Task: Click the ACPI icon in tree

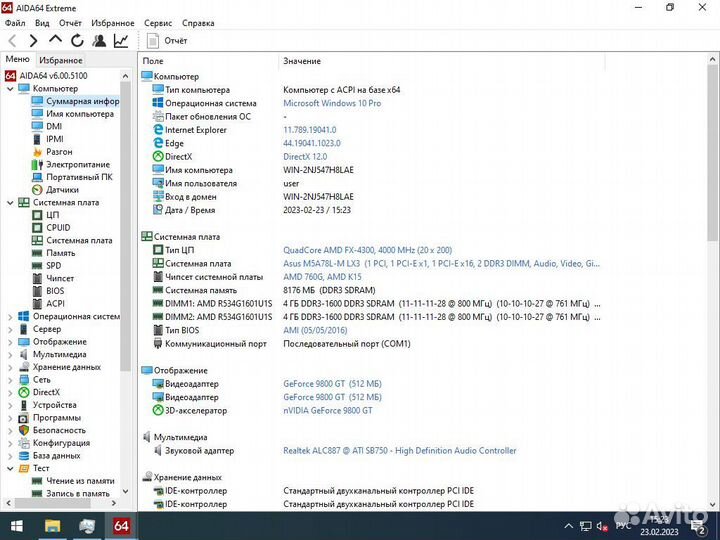Action: [38, 304]
